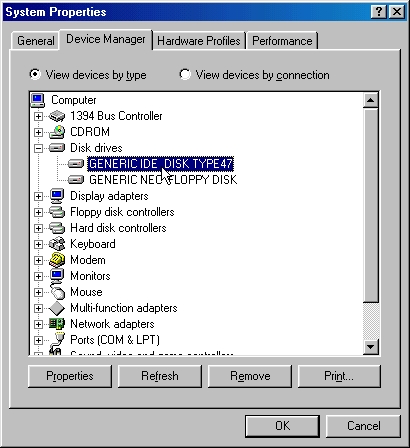
Task: Open the Performance tab
Action: pos(282,41)
